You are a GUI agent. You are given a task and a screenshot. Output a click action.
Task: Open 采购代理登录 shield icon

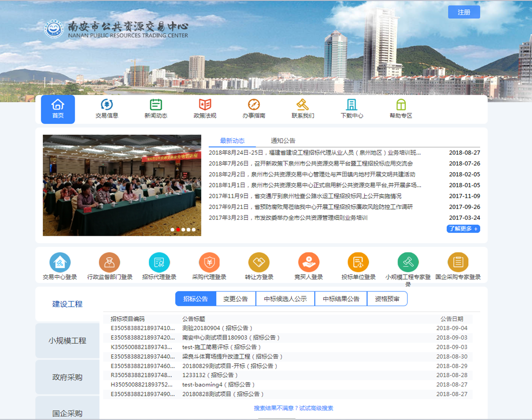pos(209,262)
